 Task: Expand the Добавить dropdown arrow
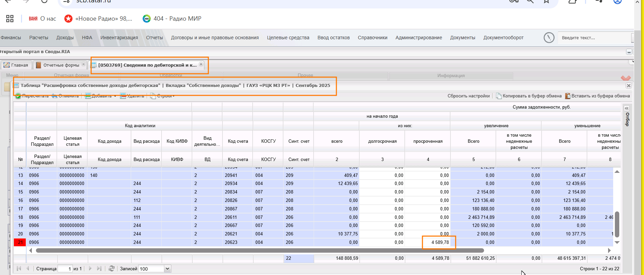(115, 96)
